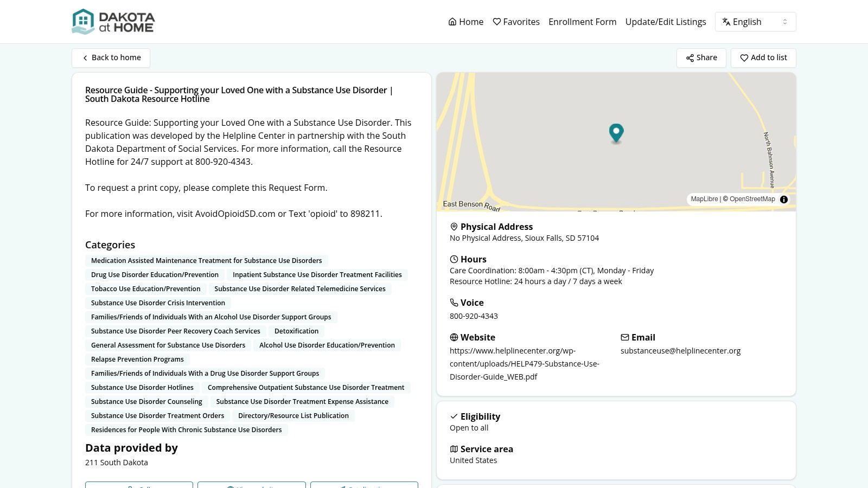Click the Care Coordination hours line
868x488 pixels.
pos(552,271)
